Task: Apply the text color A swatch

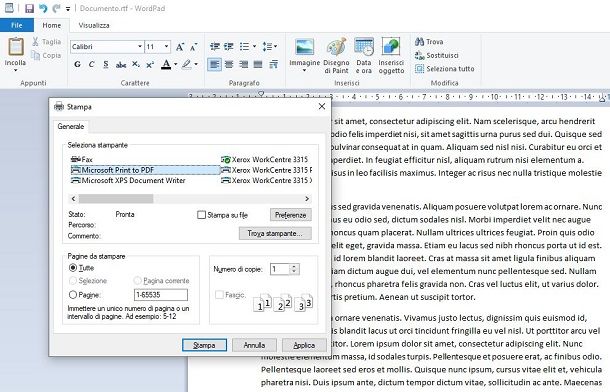Action: 166,64
